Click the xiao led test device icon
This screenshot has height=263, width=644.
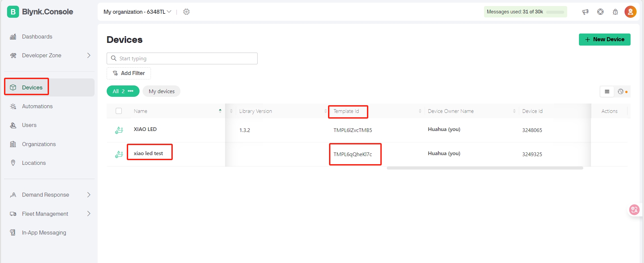(119, 154)
